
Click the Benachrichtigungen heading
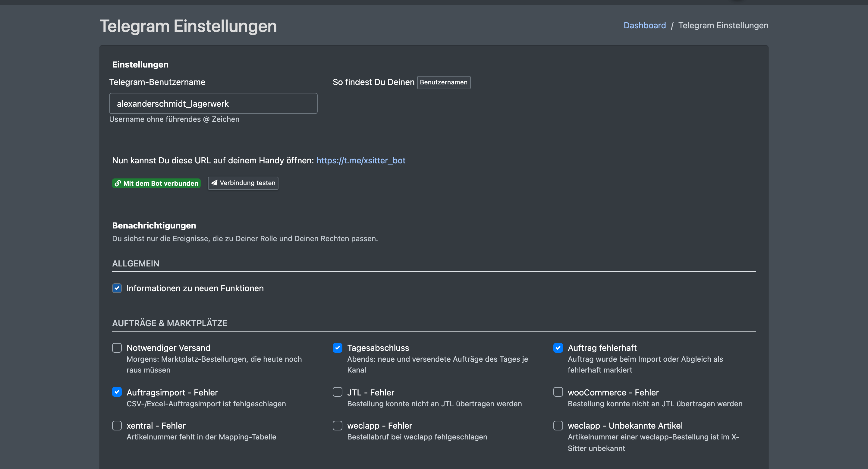[x=154, y=225]
